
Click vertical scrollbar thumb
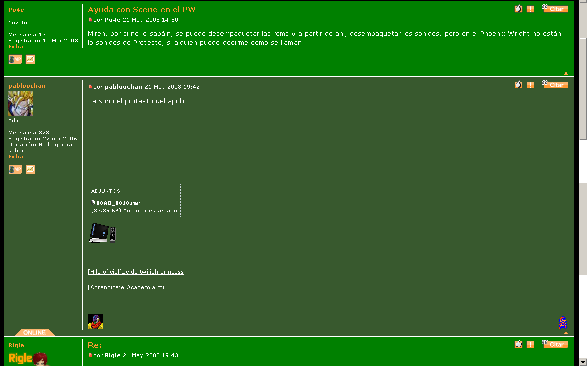[583, 89]
